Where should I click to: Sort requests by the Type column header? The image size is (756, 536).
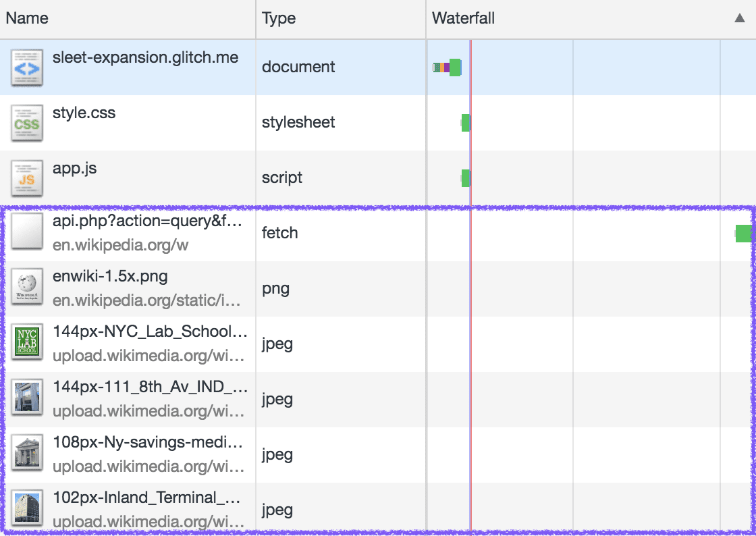click(279, 18)
